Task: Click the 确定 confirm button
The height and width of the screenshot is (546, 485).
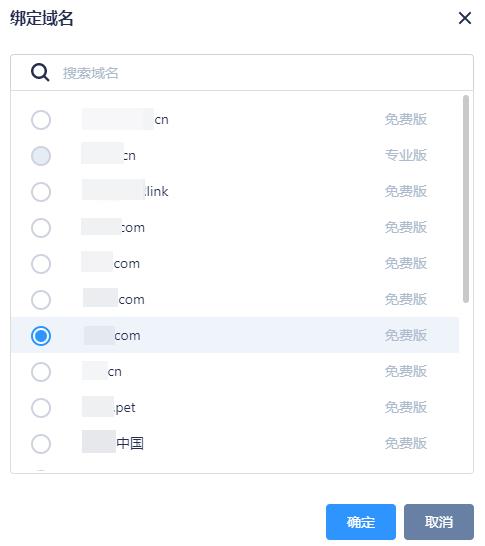Action: (361, 522)
